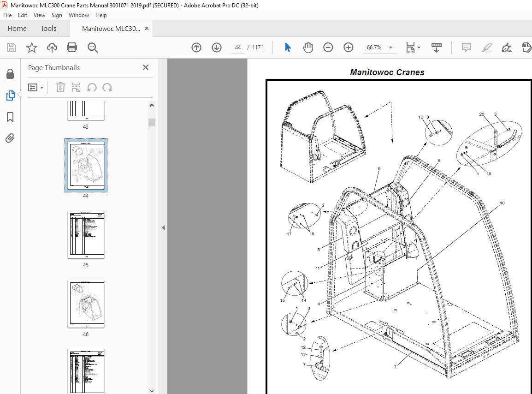
Task: Go to the previous page arrow
Action: tap(196, 48)
